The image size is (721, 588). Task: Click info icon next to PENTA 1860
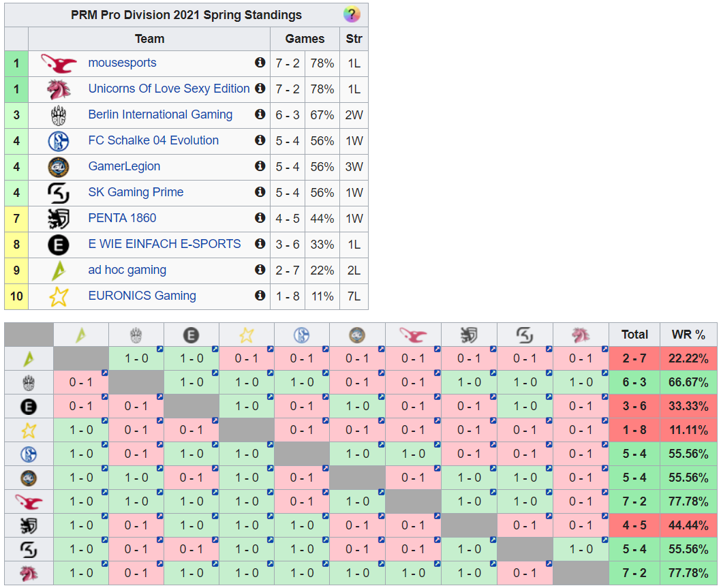(x=260, y=218)
